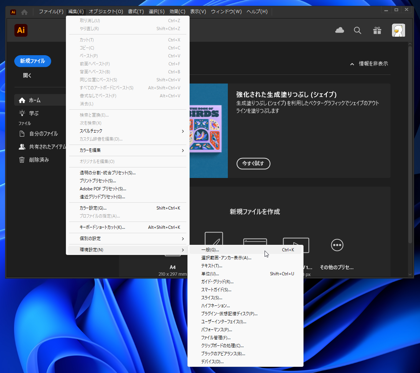Select スライス preference

(x=246, y=298)
